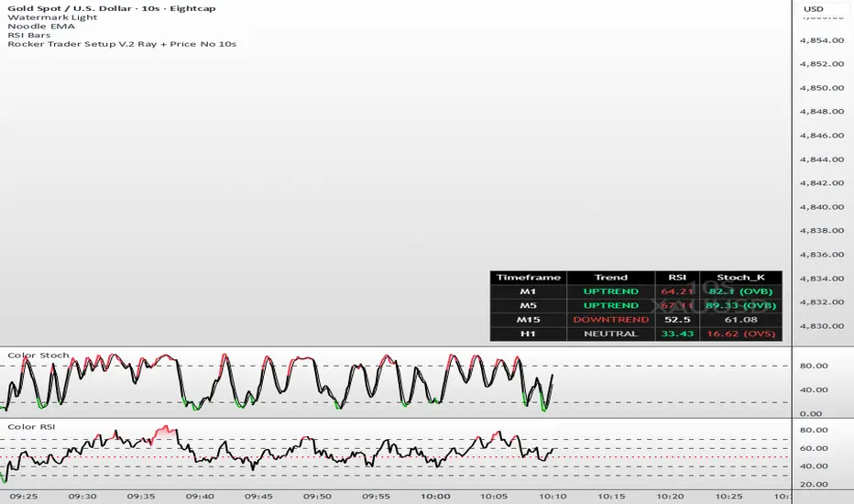Screen dimensions: 854x504
Task: Click the 52.5 RSI value cell
Action: (x=677, y=320)
